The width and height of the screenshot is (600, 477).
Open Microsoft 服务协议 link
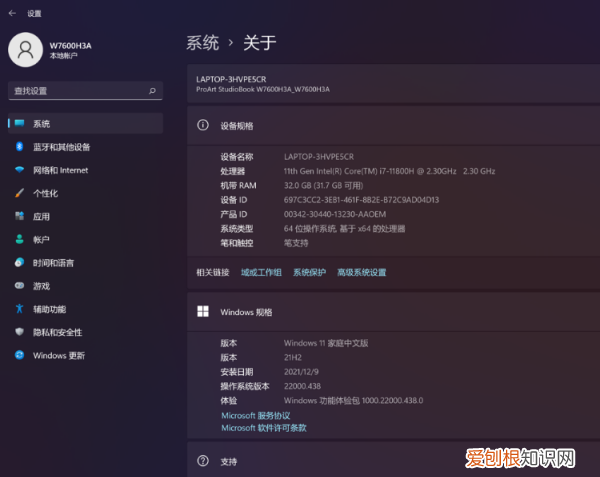pyautogui.click(x=256, y=415)
